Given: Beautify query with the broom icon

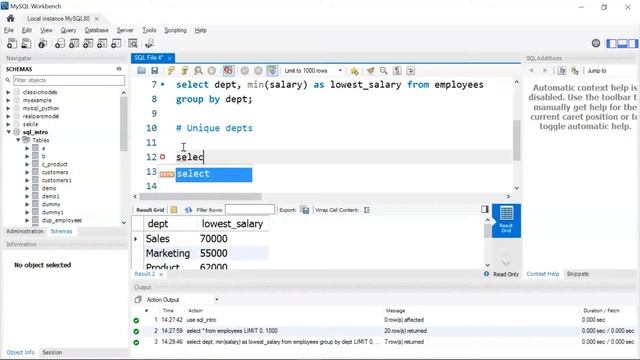Looking at the screenshot, I should [x=370, y=71].
